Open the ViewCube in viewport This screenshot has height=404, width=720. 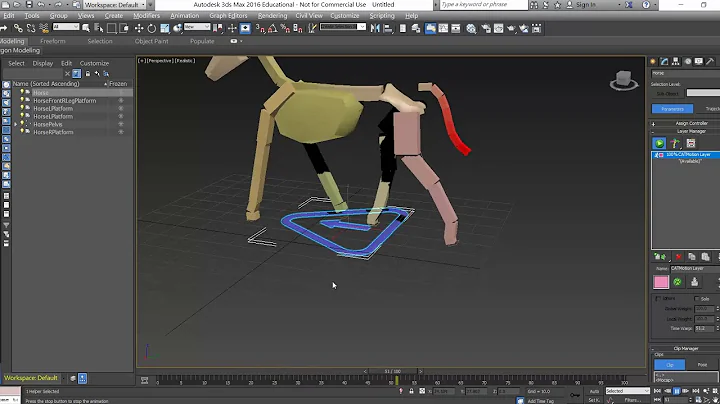(x=624, y=80)
